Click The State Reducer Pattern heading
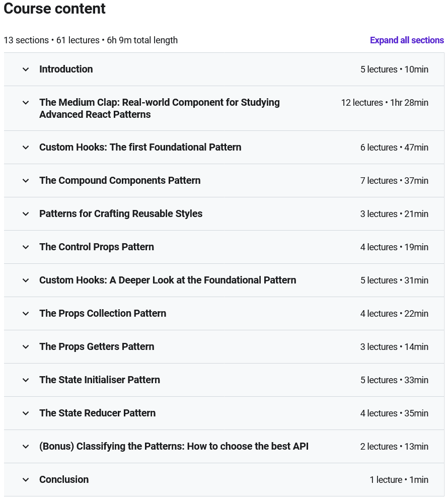The width and height of the screenshot is (448, 500). (x=97, y=413)
